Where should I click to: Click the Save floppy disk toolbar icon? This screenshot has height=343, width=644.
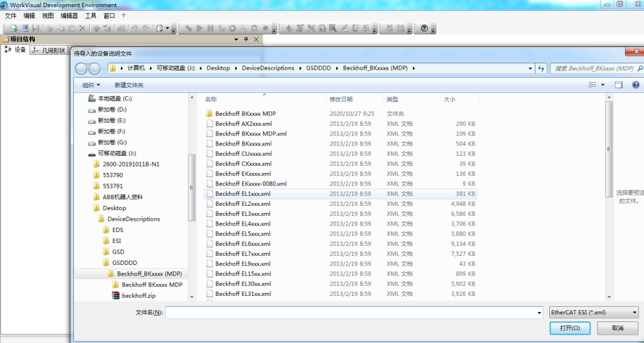click(x=36, y=29)
